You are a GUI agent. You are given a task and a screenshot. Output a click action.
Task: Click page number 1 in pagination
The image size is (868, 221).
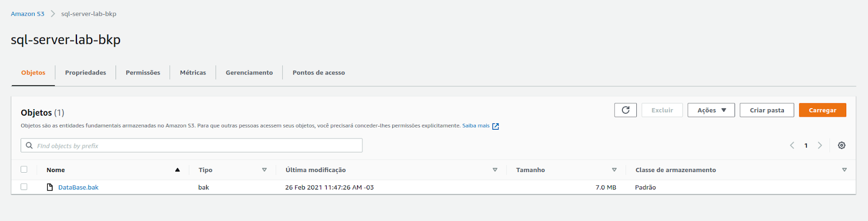(806, 146)
